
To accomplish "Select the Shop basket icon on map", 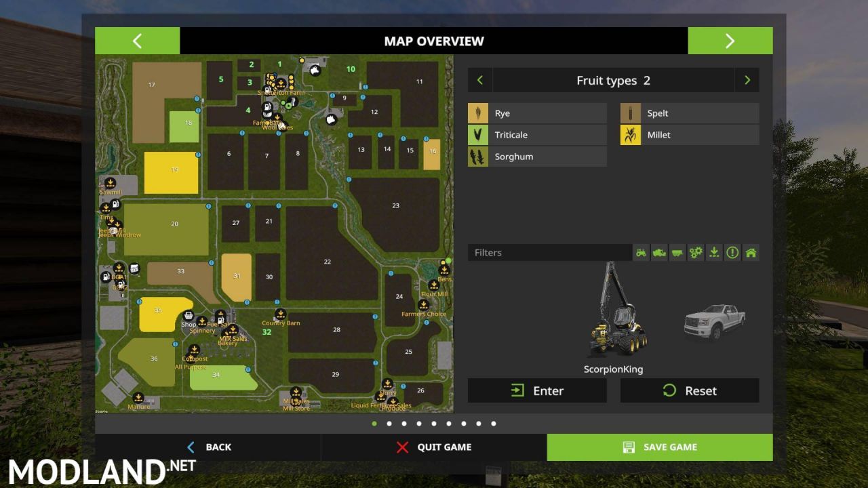I will (189, 316).
